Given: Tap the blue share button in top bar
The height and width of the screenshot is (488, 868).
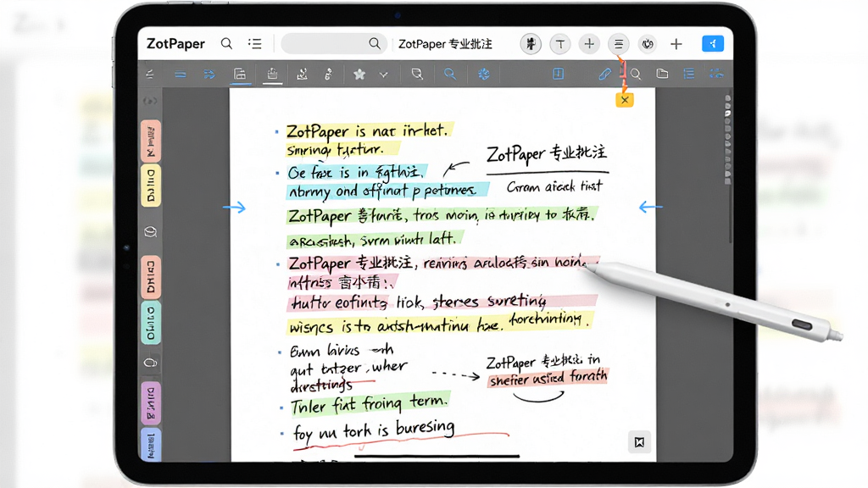Looking at the screenshot, I should tap(712, 44).
